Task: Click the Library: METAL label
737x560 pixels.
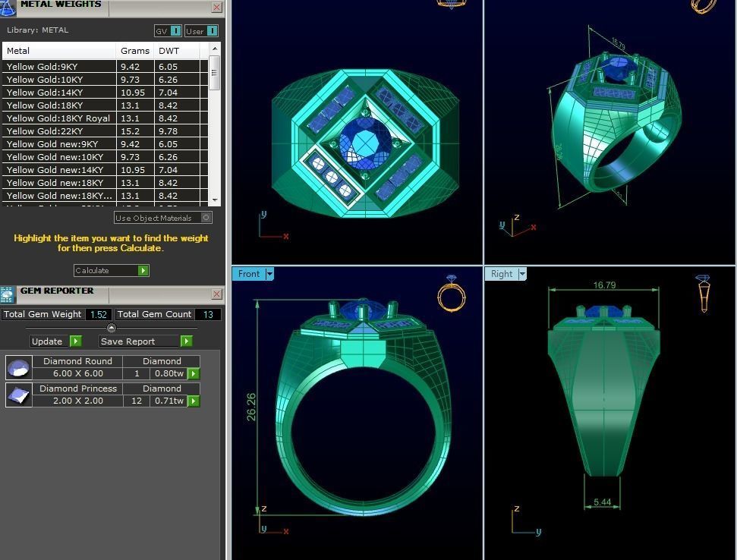Action: click(38, 30)
